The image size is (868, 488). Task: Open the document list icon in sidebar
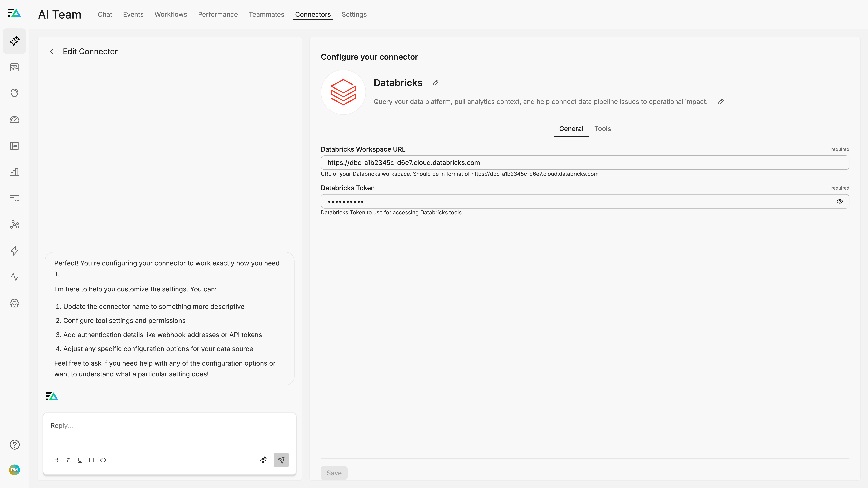coord(14,146)
